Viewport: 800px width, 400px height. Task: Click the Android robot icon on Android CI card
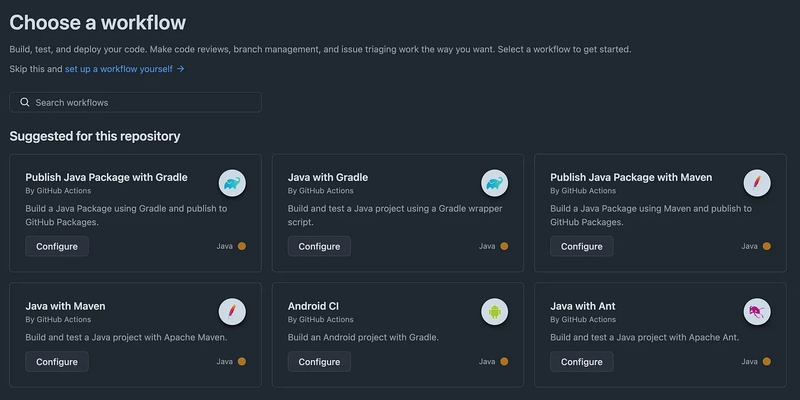tap(494, 312)
